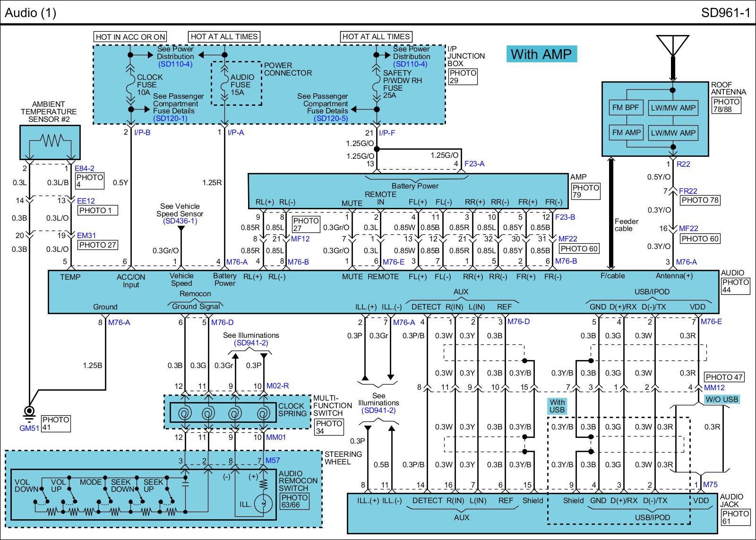Click the AUDIO REMOCON SWITCH label
The image size is (756, 540).
point(298,481)
